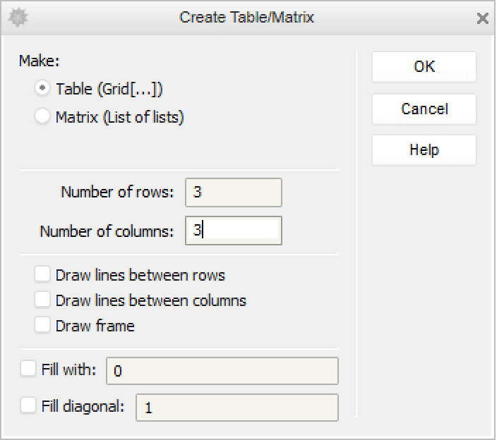Enable Draw lines between rows
Viewport: 504px width, 440px height.
[42, 274]
